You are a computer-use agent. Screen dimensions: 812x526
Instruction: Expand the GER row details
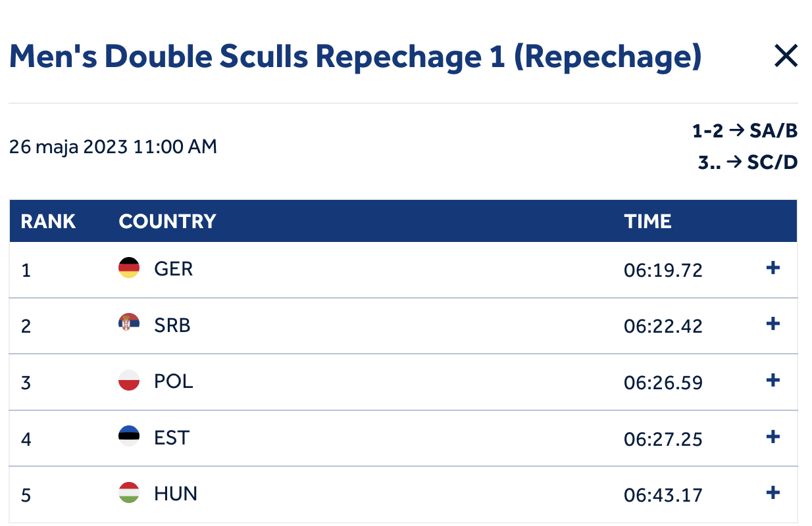point(773,268)
